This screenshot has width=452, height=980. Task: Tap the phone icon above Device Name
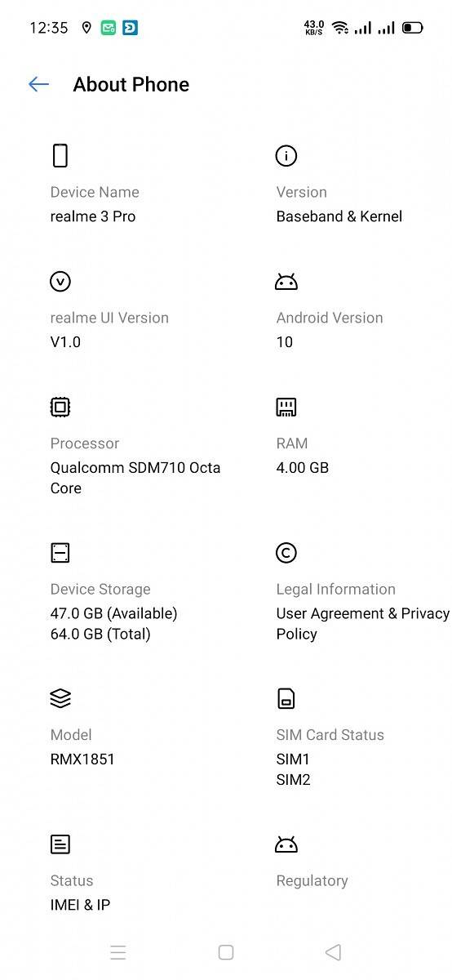click(60, 155)
